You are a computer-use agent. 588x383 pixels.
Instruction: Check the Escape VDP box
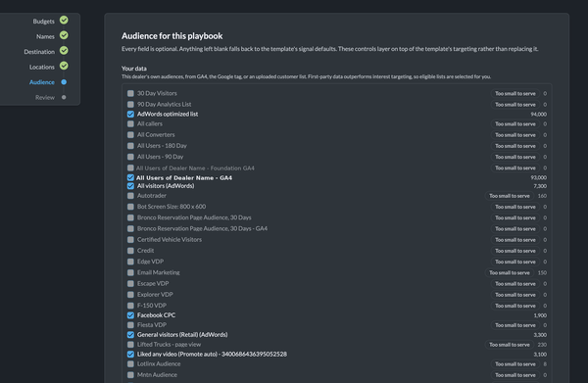[130, 284]
